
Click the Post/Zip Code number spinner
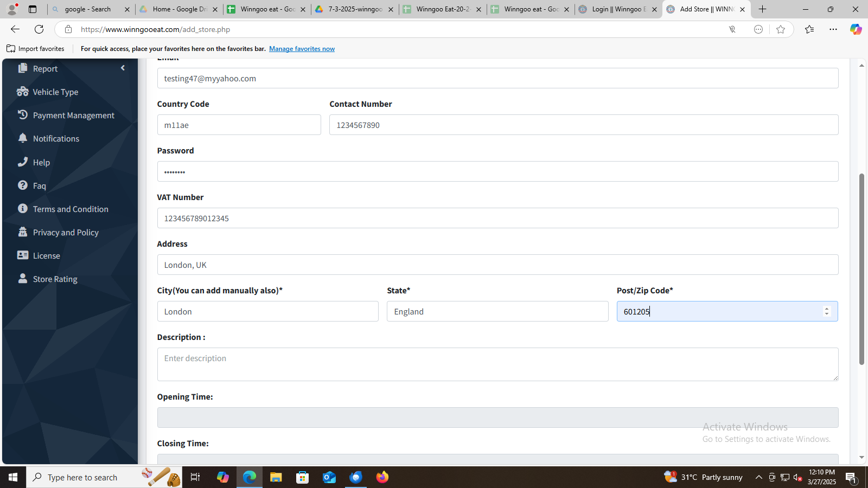[827, 311]
